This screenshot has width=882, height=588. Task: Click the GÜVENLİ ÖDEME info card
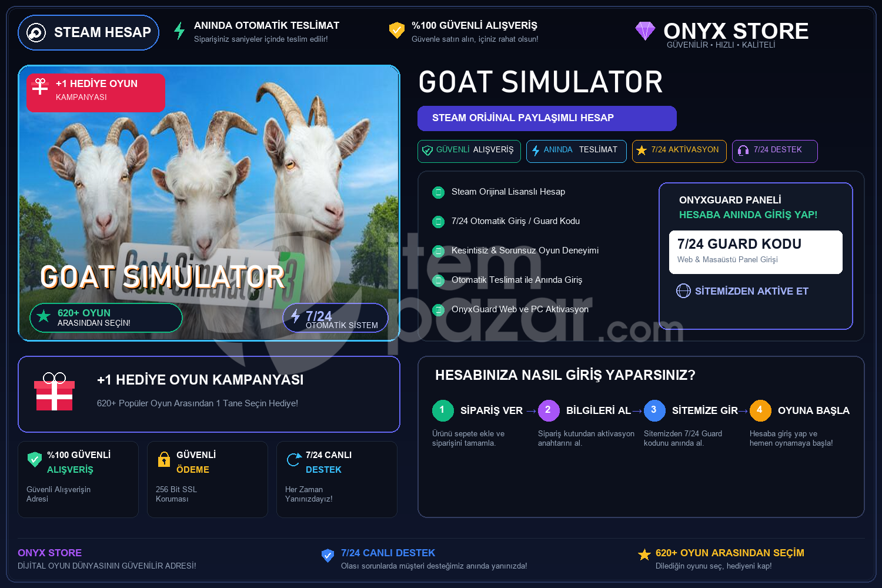[208, 479]
